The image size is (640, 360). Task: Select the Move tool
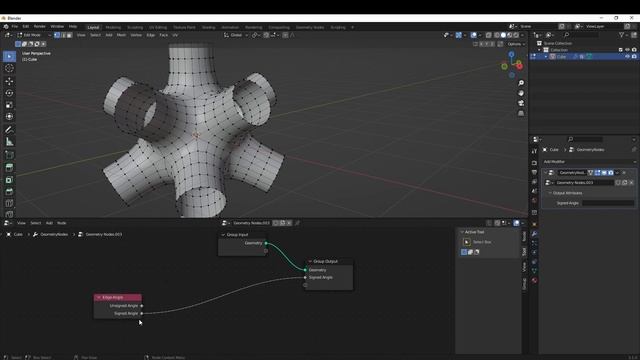coord(9,81)
